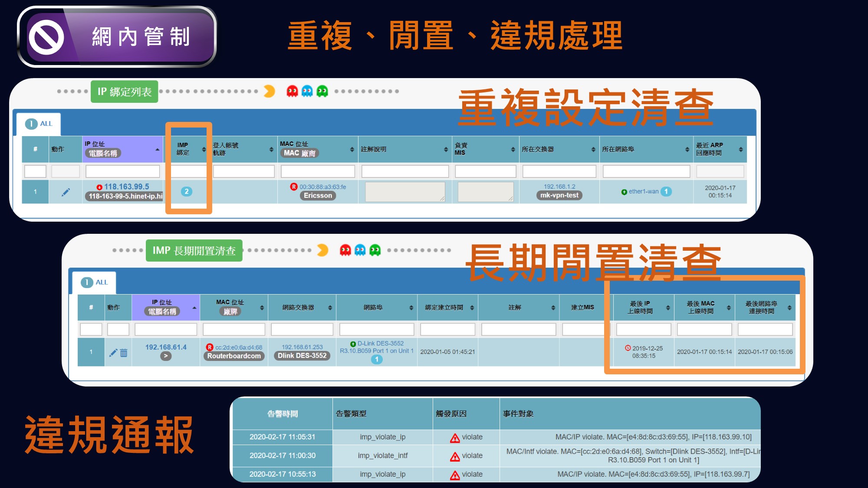Click green status icon beside ether1-wan
Image resolution: width=868 pixels, height=488 pixels.
(624, 192)
